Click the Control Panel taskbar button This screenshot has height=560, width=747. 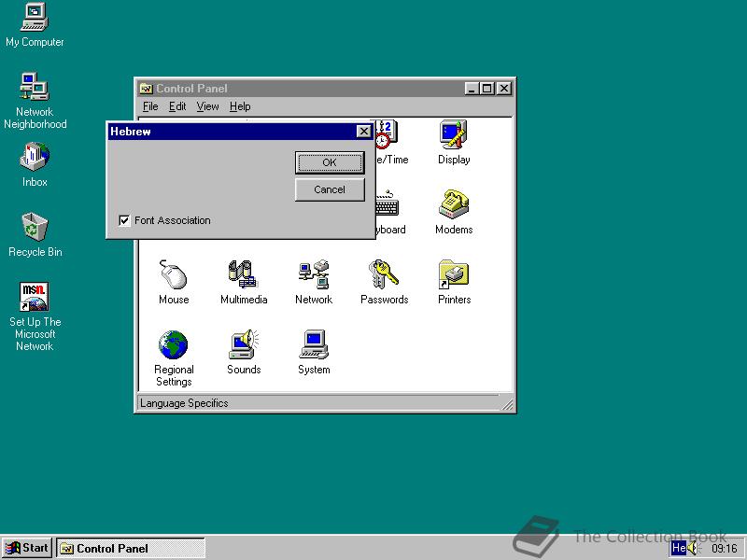pyautogui.click(x=131, y=548)
